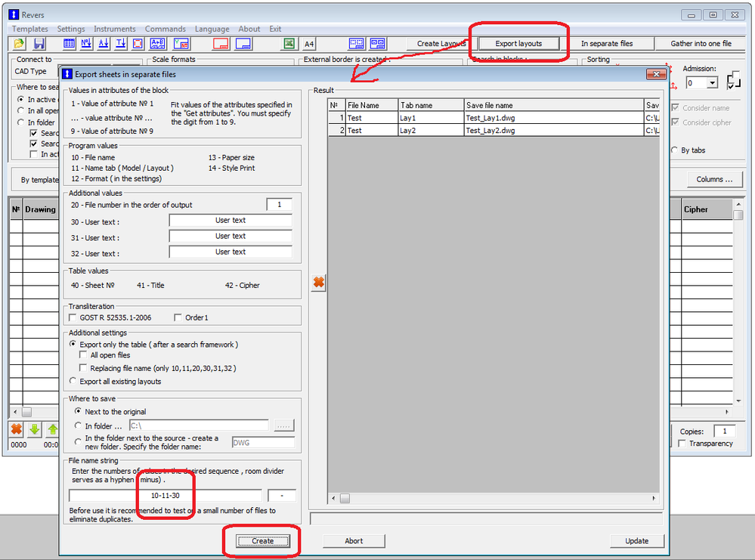Close the Export sheets in separate files dialog
The height and width of the screenshot is (560, 755).
pyautogui.click(x=656, y=74)
